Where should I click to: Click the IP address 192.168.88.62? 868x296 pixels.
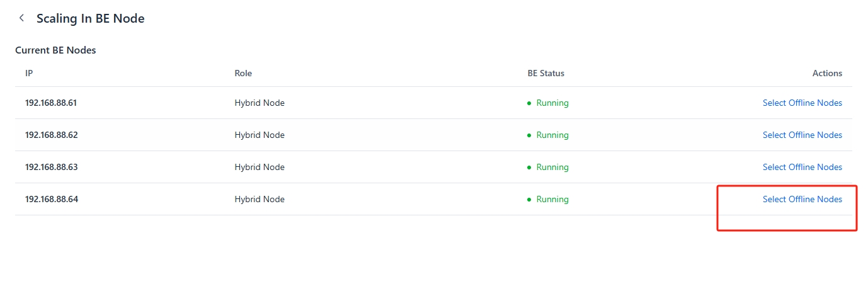coord(51,135)
